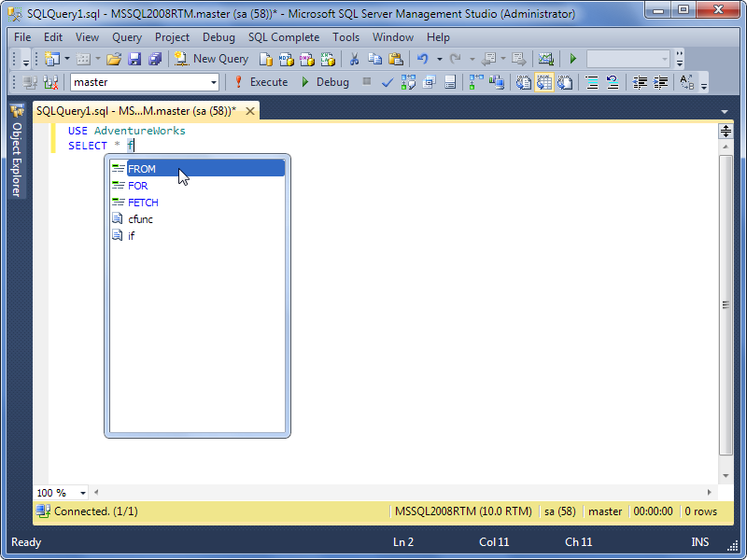Click the Undo arrow icon
Screen dimensions: 747x560
pos(423,59)
